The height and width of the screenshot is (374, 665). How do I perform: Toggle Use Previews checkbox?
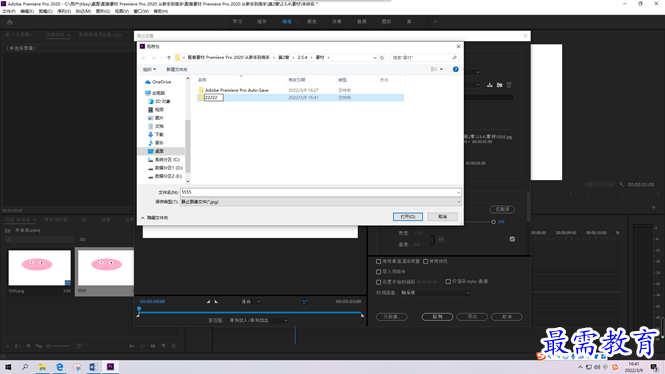pos(425,262)
